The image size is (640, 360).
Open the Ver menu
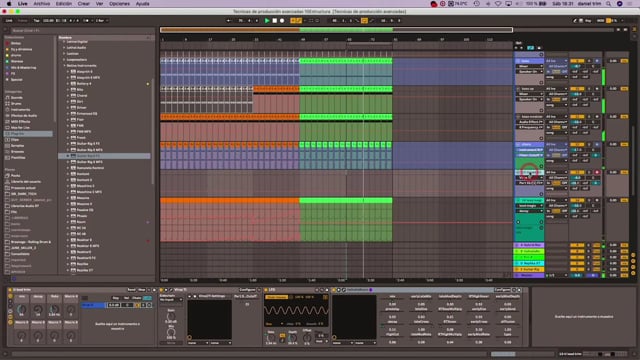coord(99,4)
